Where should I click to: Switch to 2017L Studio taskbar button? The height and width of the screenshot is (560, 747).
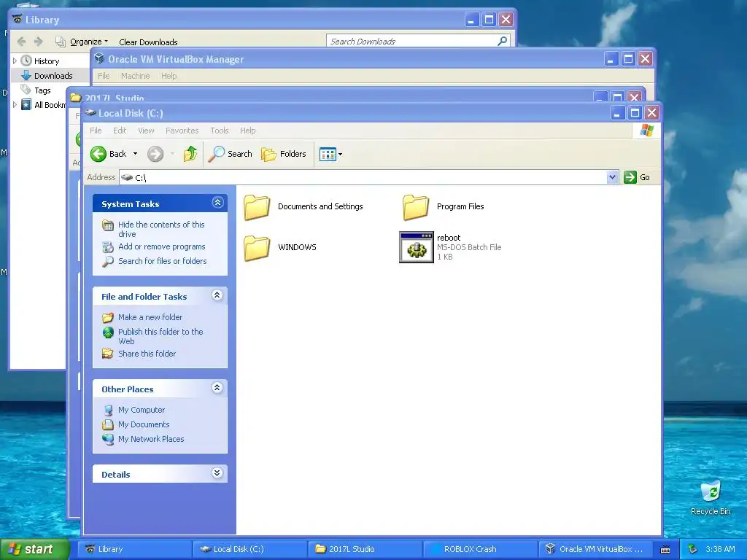pyautogui.click(x=365, y=549)
